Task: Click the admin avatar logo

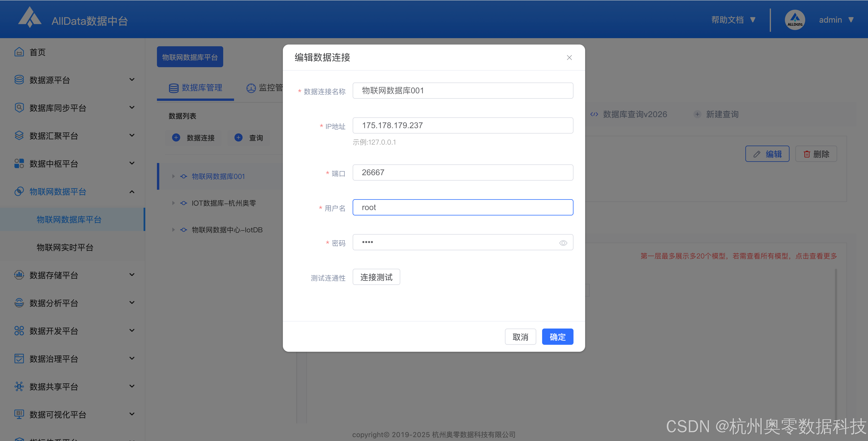Action: pyautogui.click(x=795, y=20)
